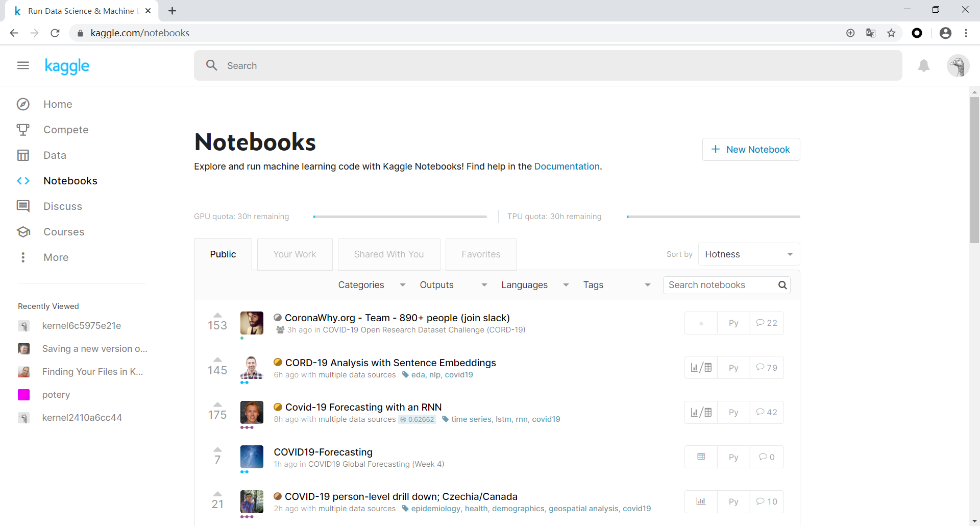
Task: Click the More three-dots icon
Action: pos(23,257)
